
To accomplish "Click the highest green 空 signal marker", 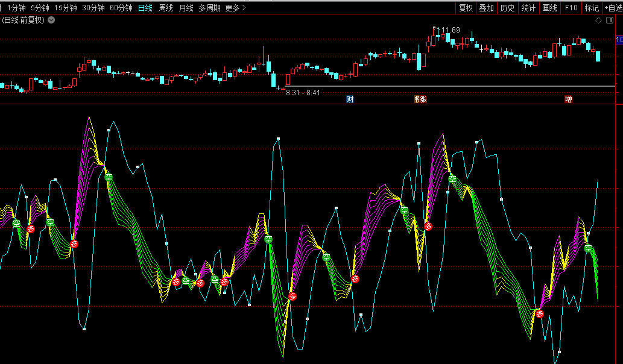I will tap(109, 177).
